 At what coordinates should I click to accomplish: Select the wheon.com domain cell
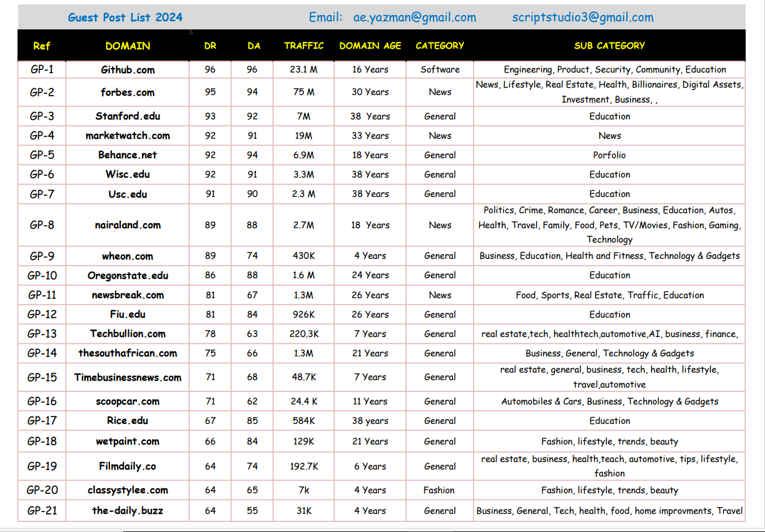(x=128, y=256)
